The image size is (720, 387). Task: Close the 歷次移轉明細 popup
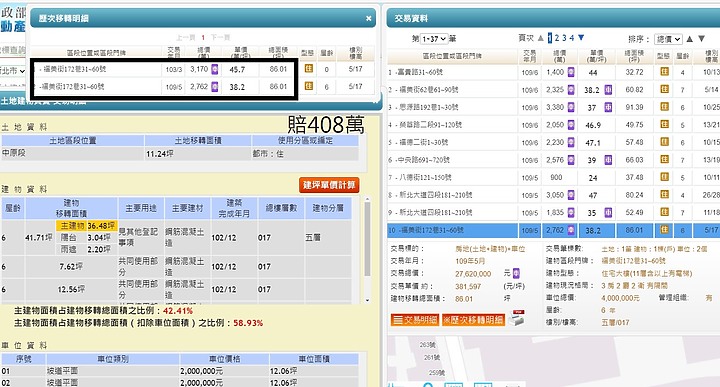coord(368,18)
